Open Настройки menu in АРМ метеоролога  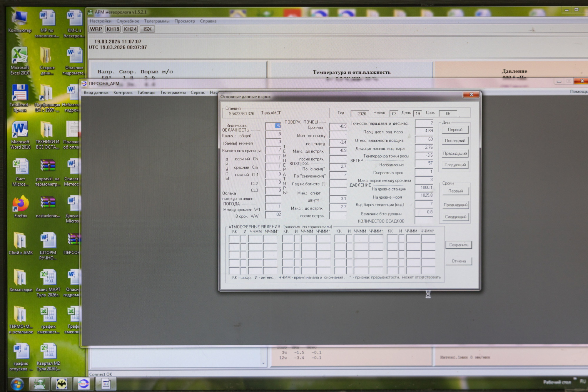(x=101, y=21)
